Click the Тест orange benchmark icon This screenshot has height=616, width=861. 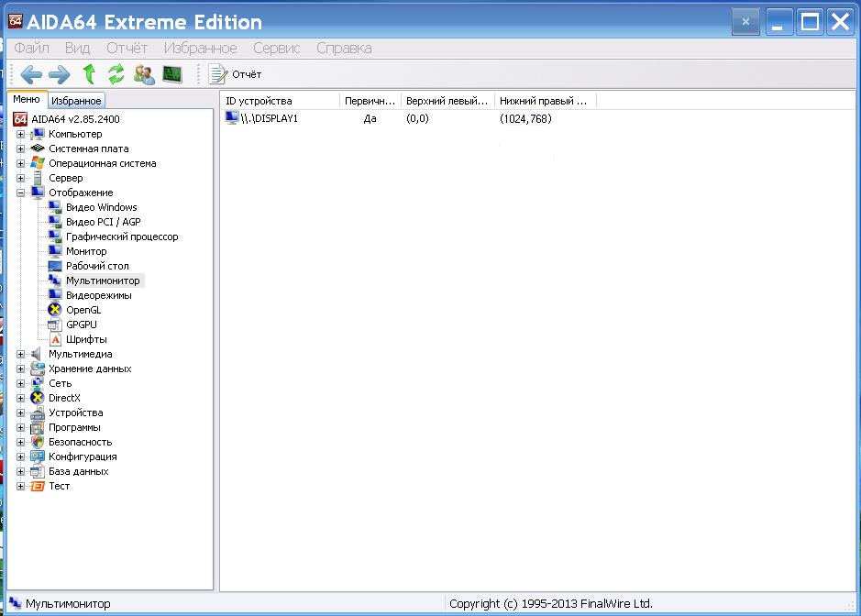click(38, 486)
